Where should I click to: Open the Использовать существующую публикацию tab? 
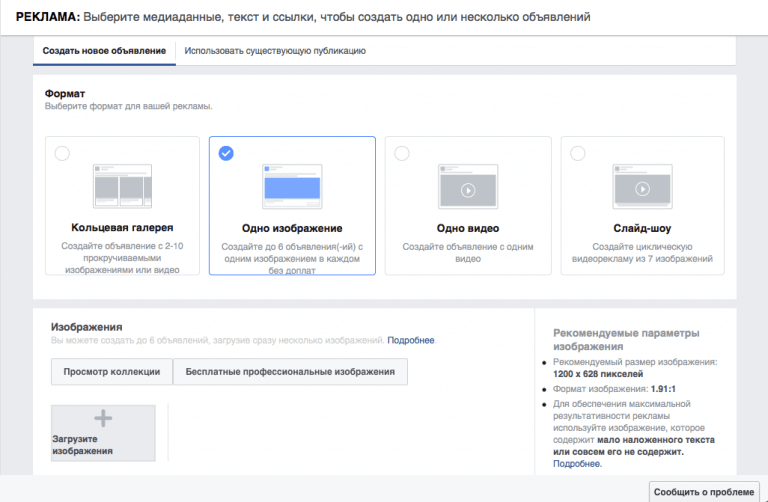click(x=275, y=51)
